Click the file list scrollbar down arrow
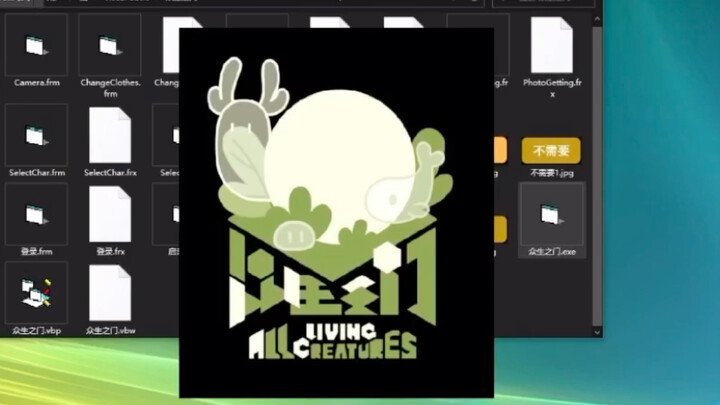Image resolution: width=720 pixels, height=405 pixels. [597, 332]
